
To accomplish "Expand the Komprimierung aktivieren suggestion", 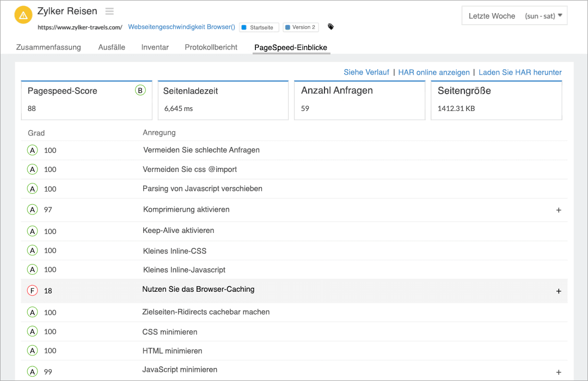I will click(x=559, y=210).
